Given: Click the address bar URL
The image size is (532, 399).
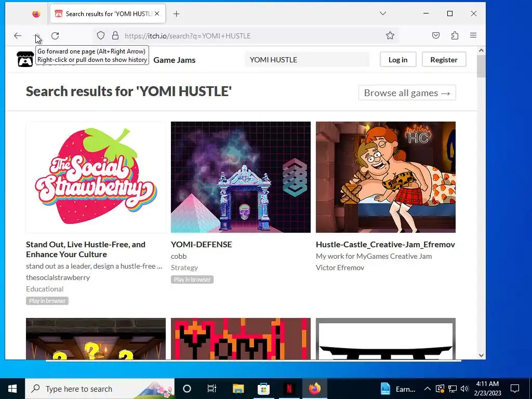Looking at the screenshot, I should tap(188, 36).
